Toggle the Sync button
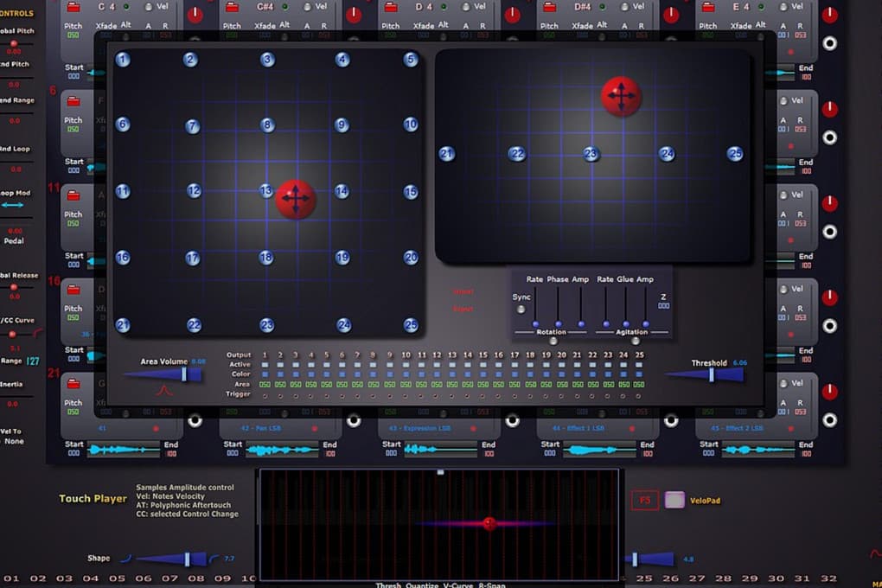Viewport: 882px width, 588px height. pyautogui.click(x=521, y=310)
